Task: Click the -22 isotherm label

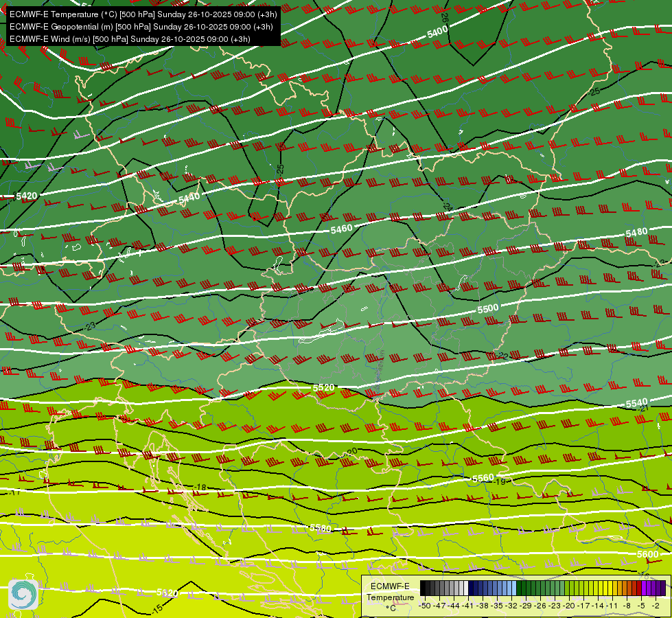Action: pos(502,356)
